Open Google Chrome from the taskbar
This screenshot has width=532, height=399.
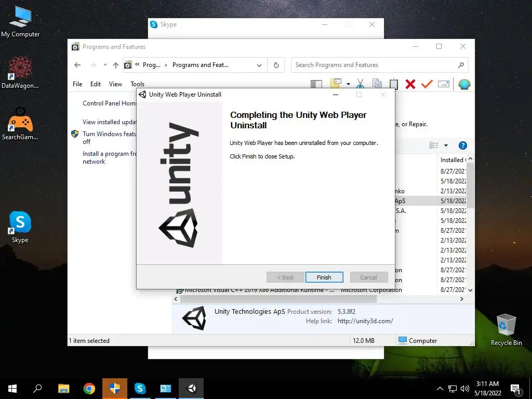(x=89, y=389)
